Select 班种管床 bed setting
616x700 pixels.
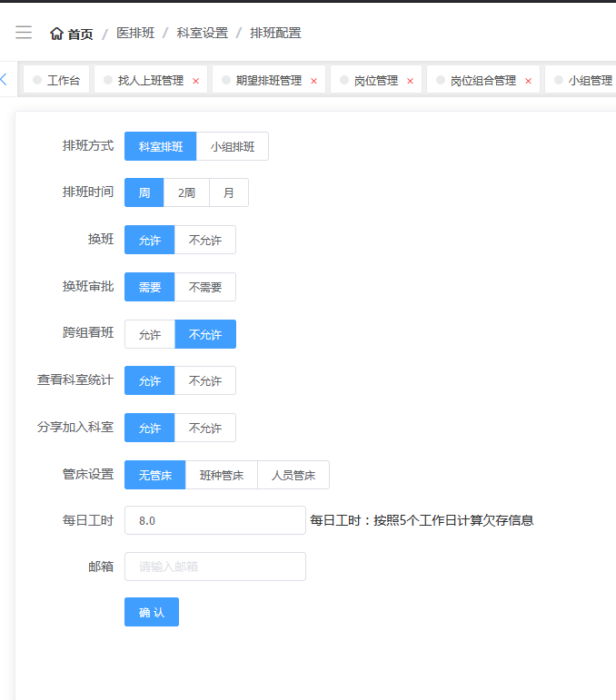pyautogui.click(x=222, y=475)
